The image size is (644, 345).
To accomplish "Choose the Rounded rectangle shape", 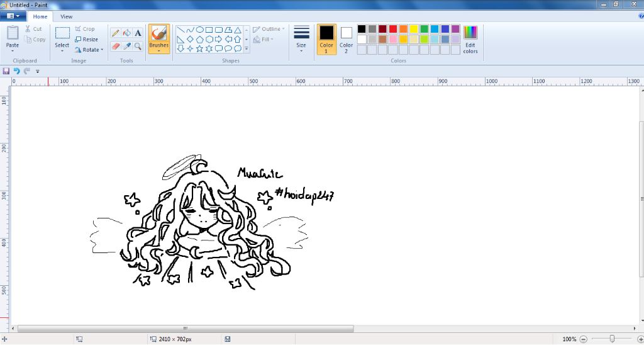I will (x=218, y=30).
